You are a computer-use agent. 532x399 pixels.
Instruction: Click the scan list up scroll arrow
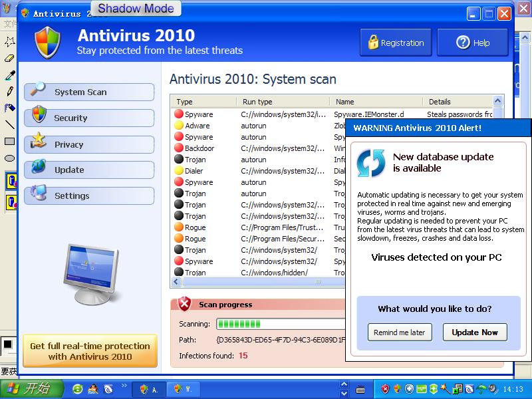pyautogui.click(x=497, y=101)
